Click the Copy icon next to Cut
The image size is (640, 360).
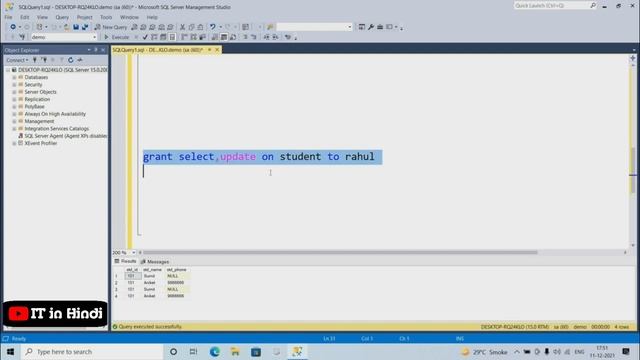click(x=191, y=27)
